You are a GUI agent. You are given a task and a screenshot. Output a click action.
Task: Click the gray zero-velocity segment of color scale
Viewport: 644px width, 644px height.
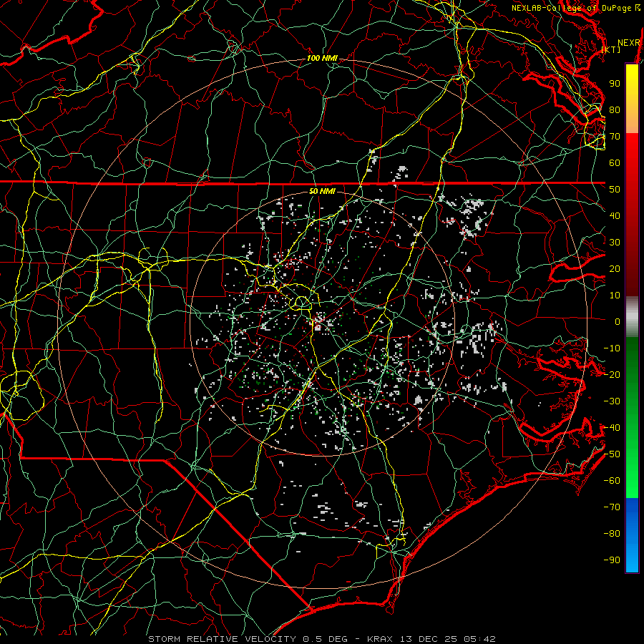[632, 317]
